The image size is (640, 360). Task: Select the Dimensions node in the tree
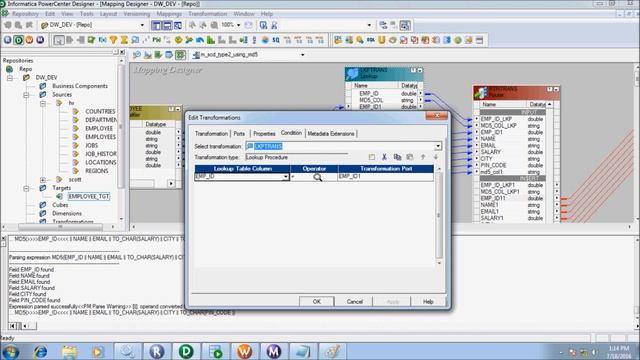67,213
